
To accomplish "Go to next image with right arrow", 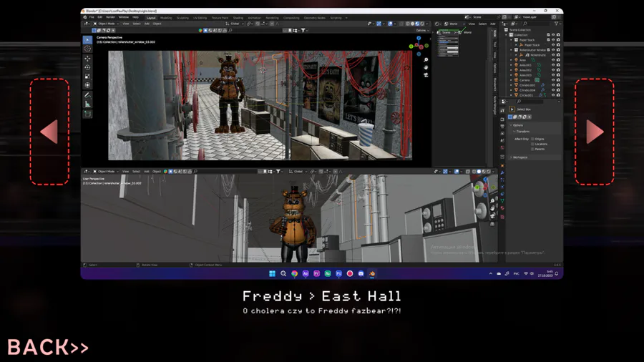I will [595, 132].
